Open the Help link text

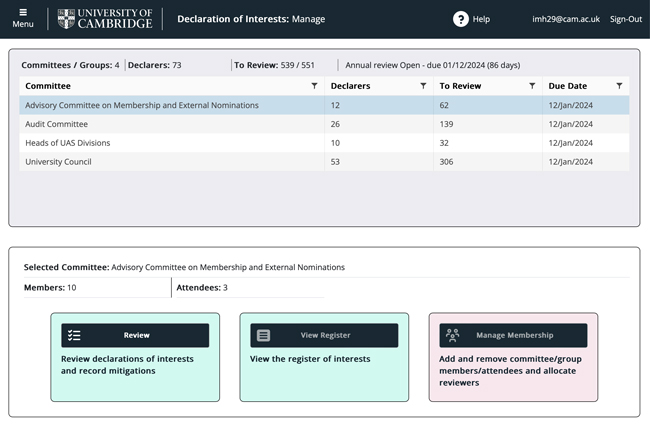(481, 19)
